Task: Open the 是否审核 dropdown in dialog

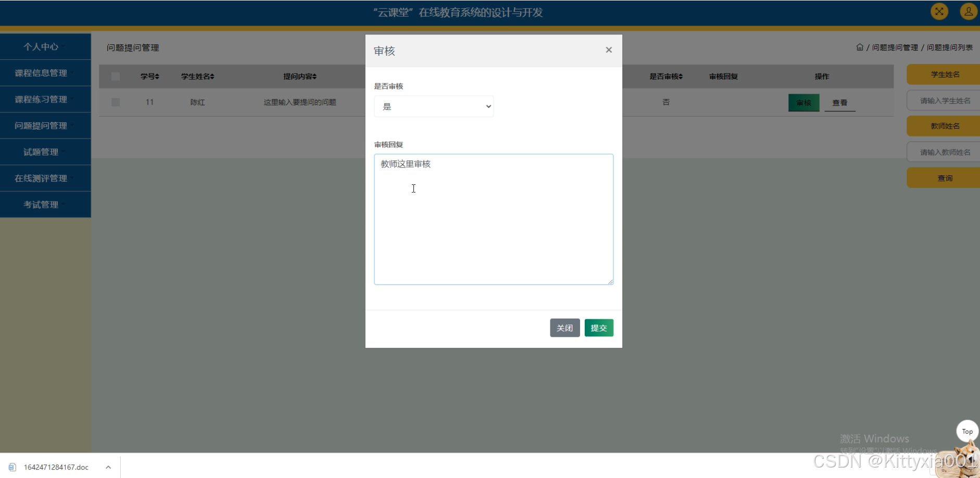Action: (434, 106)
